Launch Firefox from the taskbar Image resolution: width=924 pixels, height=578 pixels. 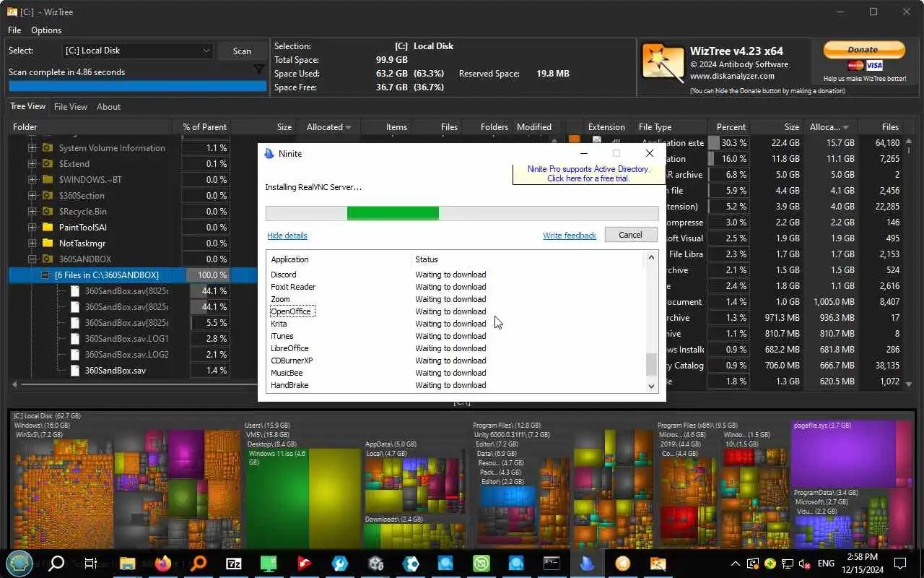(163, 563)
